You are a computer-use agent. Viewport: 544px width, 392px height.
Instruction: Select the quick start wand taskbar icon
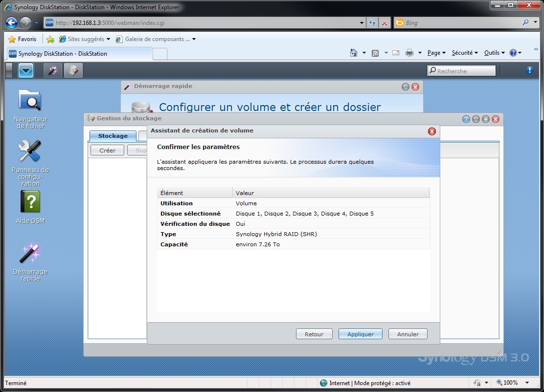click(x=53, y=71)
